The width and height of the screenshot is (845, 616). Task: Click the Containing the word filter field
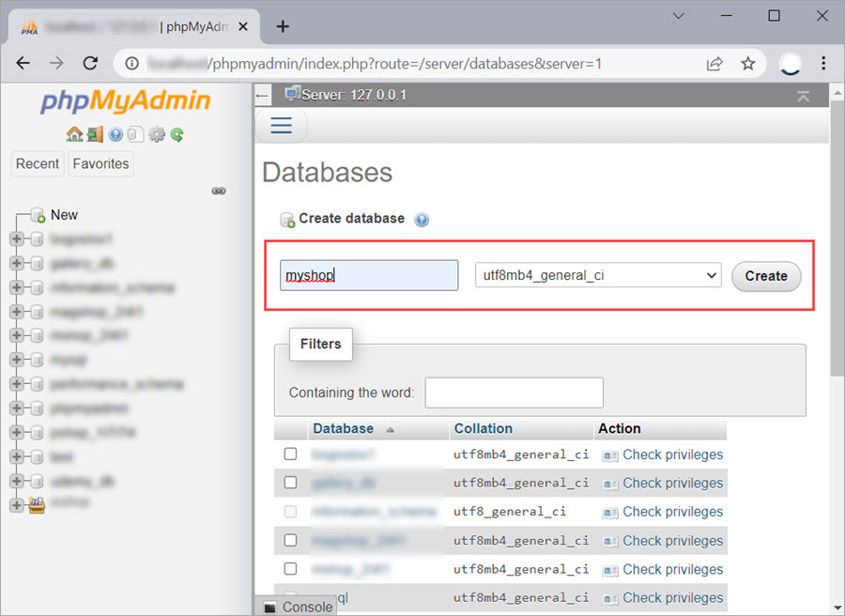coord(514,393)
